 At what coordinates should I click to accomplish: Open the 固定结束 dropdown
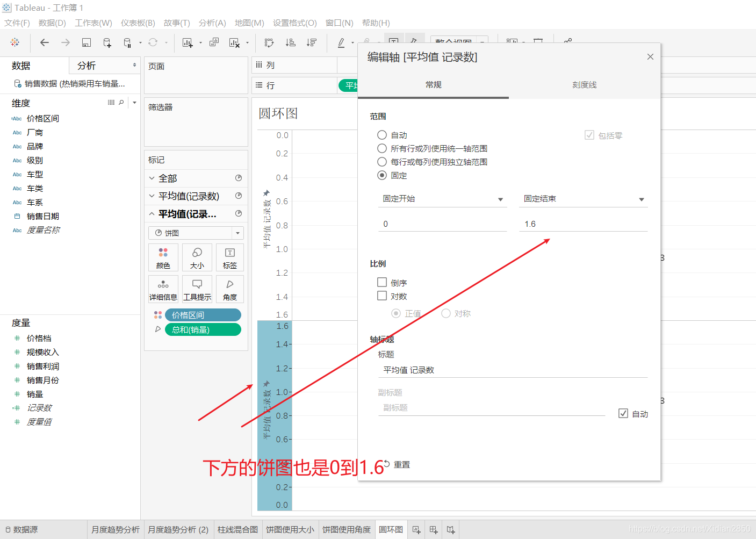click(584, 199)
